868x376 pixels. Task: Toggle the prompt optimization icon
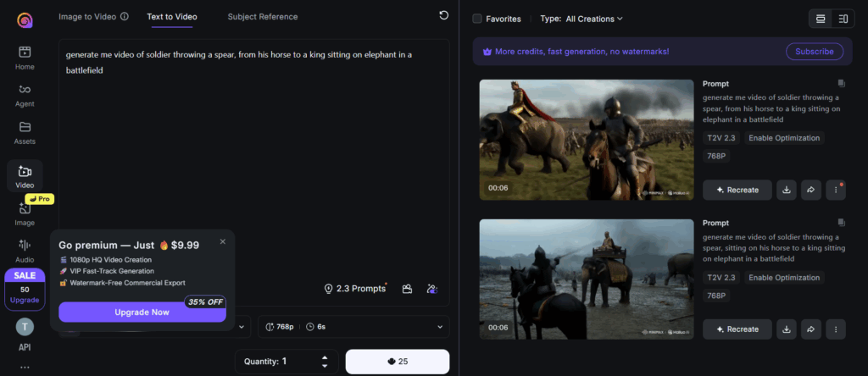pyautogui.click(x=432, y=289)
